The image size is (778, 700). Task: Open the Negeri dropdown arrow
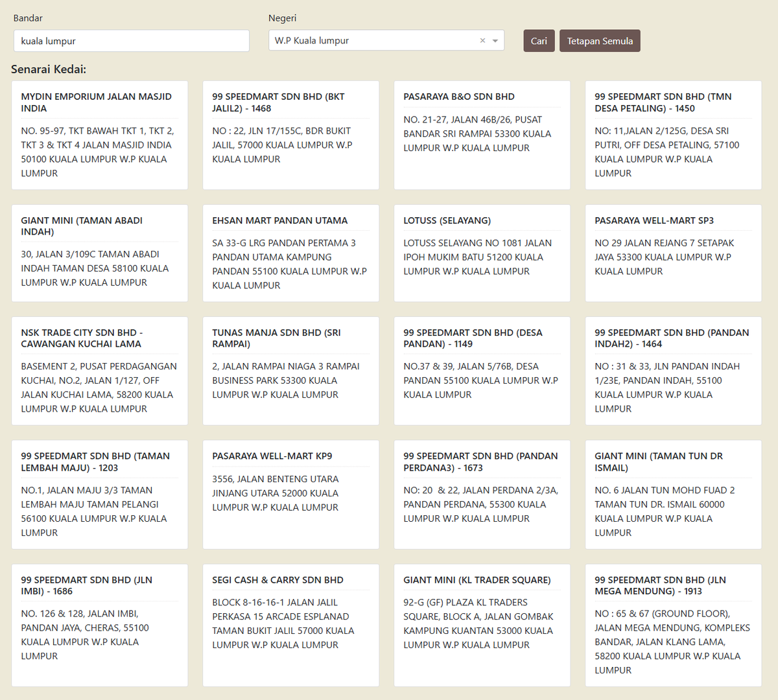(x=495, y=41)
